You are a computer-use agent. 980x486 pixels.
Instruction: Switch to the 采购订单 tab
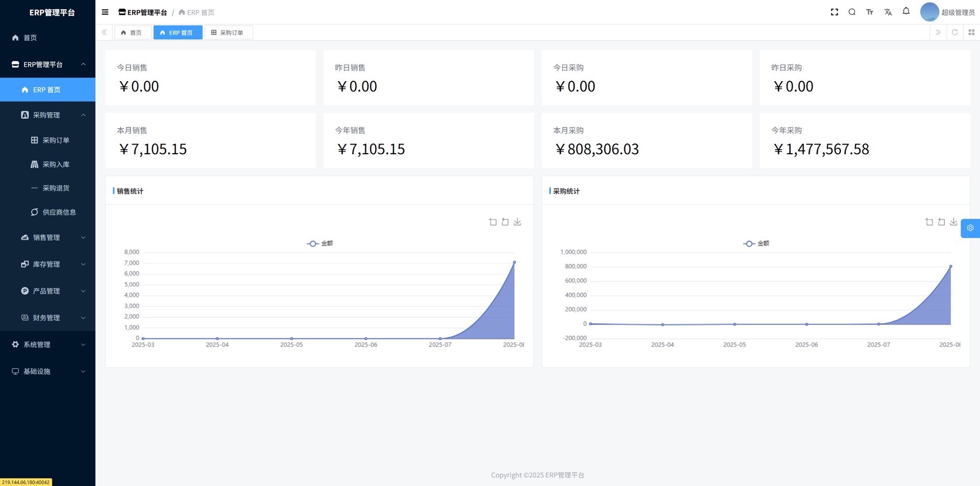228,33
